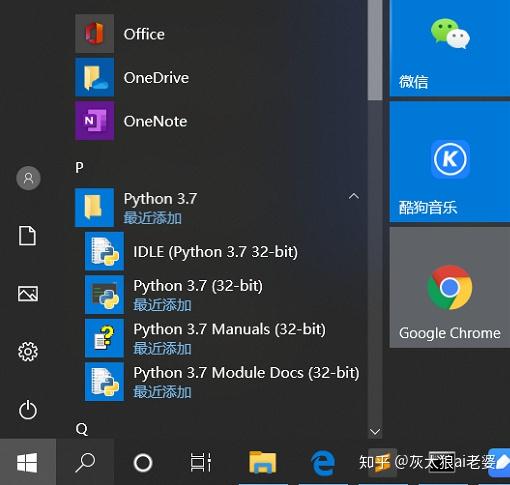Collapse the Python 3.7 folder
Screen dimensions: 510x485
tap(218, 207)
